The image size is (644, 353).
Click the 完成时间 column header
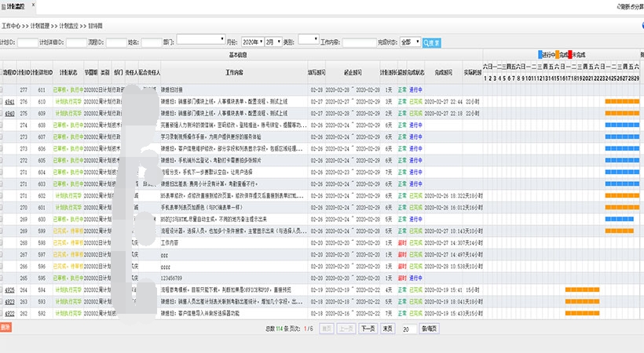[443, 72]
